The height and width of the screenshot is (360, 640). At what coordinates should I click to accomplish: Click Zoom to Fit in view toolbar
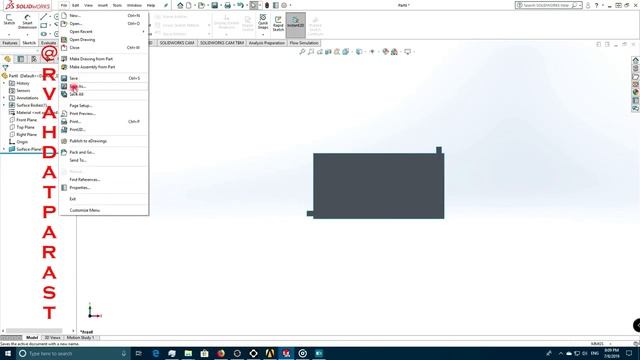302,52
